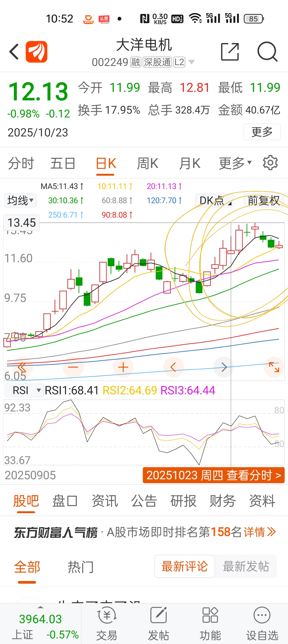Select 最新评论 sort option
Image resolution: width=288 pixels, height=644 pixels.
pos(185,566)
